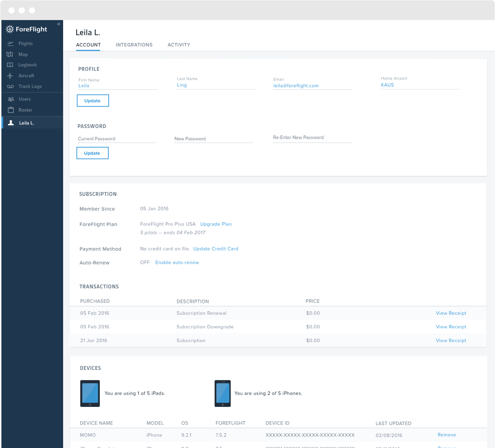Click the Current Password field
Screen dimensions: 495x448
tap(117, 139)
